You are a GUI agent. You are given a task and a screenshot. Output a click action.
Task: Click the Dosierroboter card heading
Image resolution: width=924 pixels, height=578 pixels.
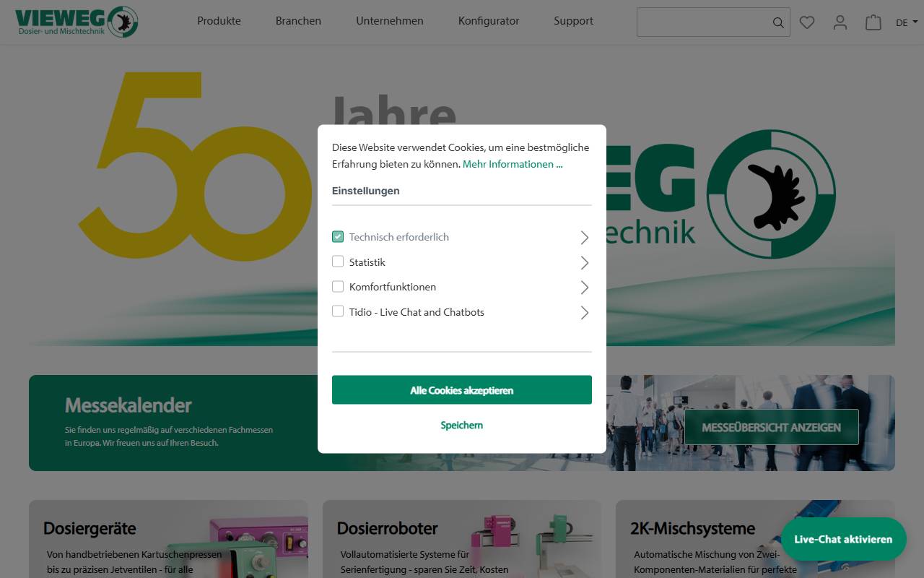tap(388, 528)
